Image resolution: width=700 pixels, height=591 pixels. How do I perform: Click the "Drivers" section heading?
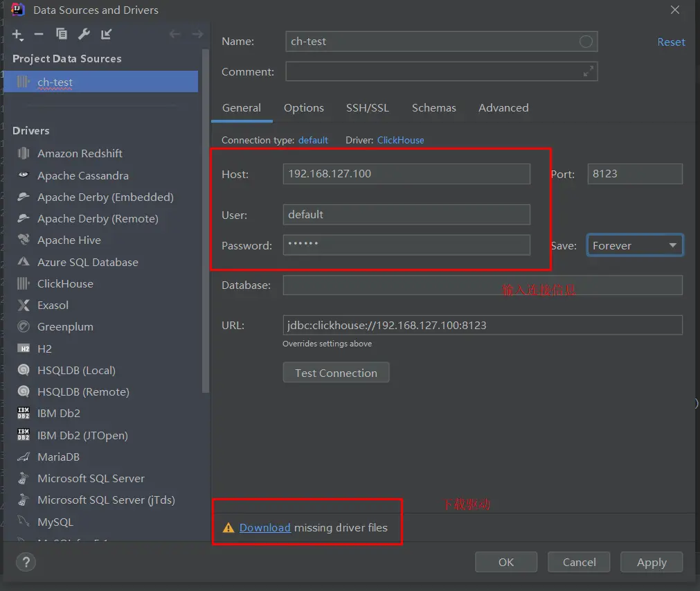coord(30,130)
